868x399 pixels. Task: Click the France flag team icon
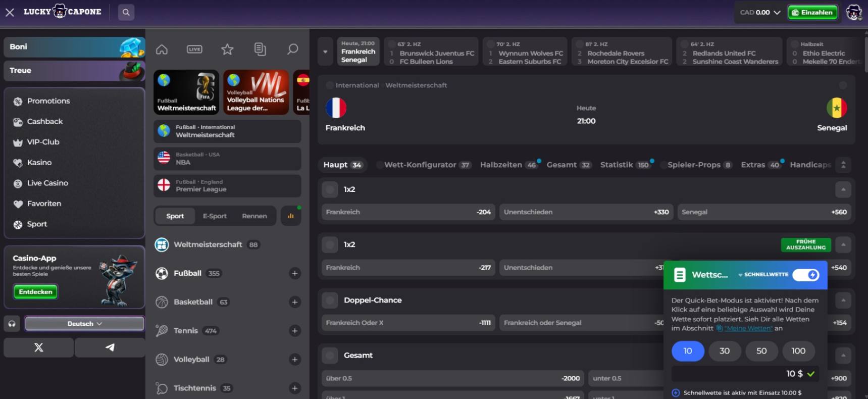coord(336,108)
